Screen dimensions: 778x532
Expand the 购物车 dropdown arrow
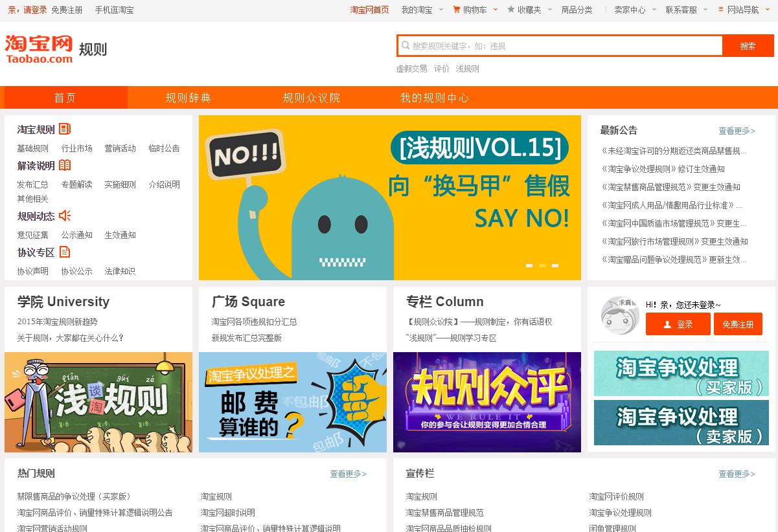coord(496,10)
